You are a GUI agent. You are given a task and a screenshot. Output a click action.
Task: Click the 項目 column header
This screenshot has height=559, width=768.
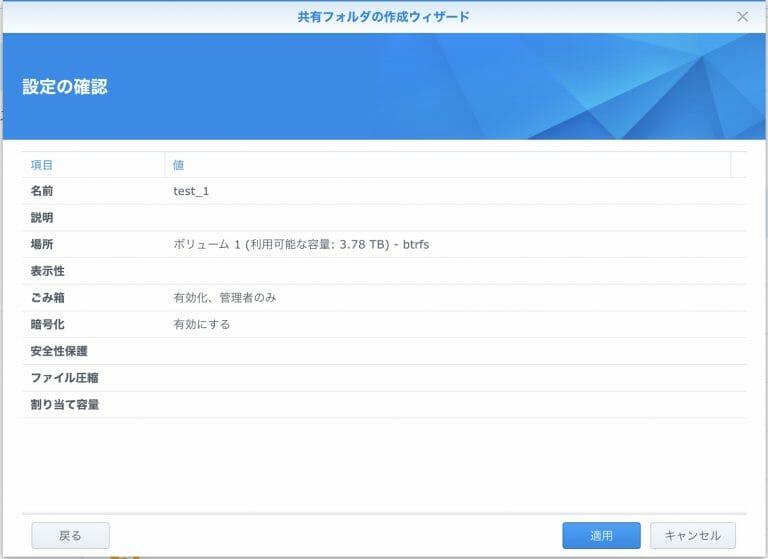tap(42, 165)
